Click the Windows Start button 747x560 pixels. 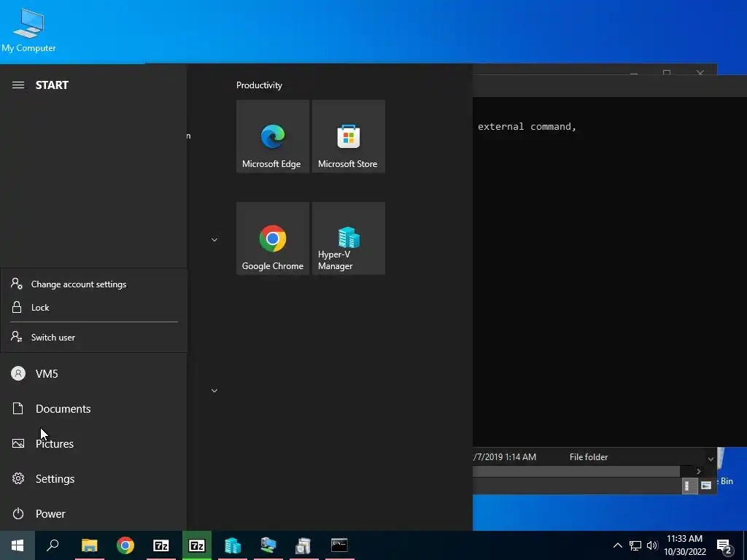pos(18,545)
